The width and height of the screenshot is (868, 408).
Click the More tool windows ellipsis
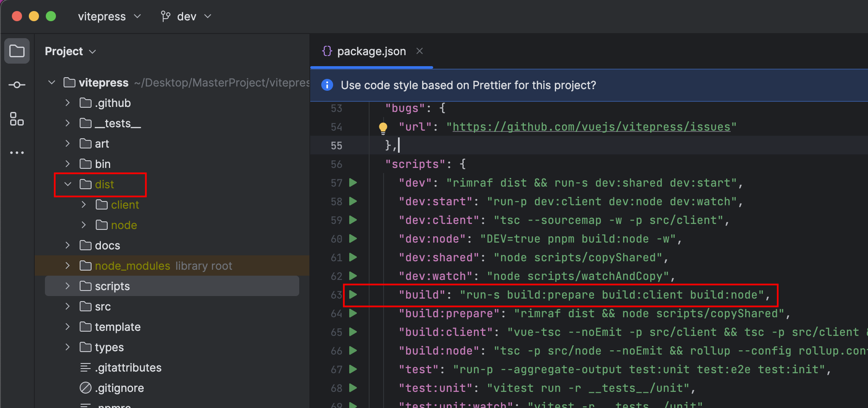click(x=17, y=153)
